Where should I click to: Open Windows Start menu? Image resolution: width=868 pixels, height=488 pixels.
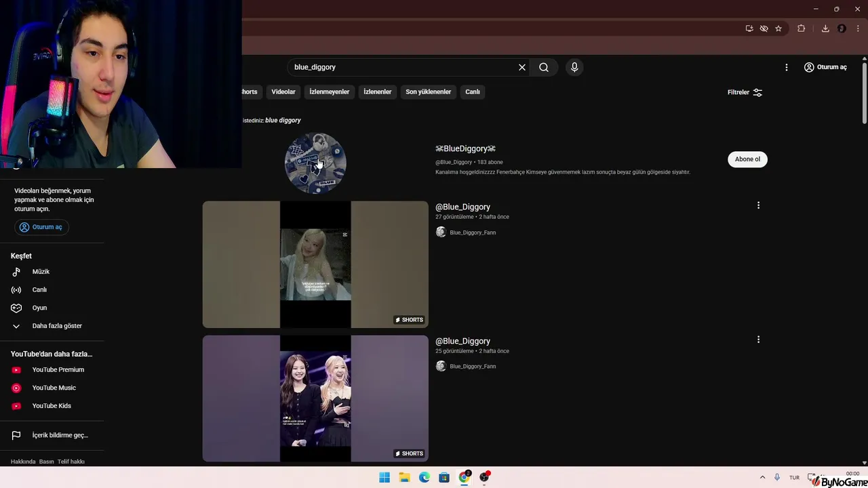pos(384,477)
